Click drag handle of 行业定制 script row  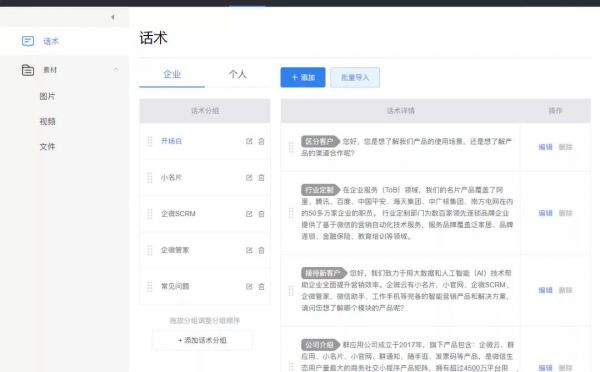coord(291,213)
